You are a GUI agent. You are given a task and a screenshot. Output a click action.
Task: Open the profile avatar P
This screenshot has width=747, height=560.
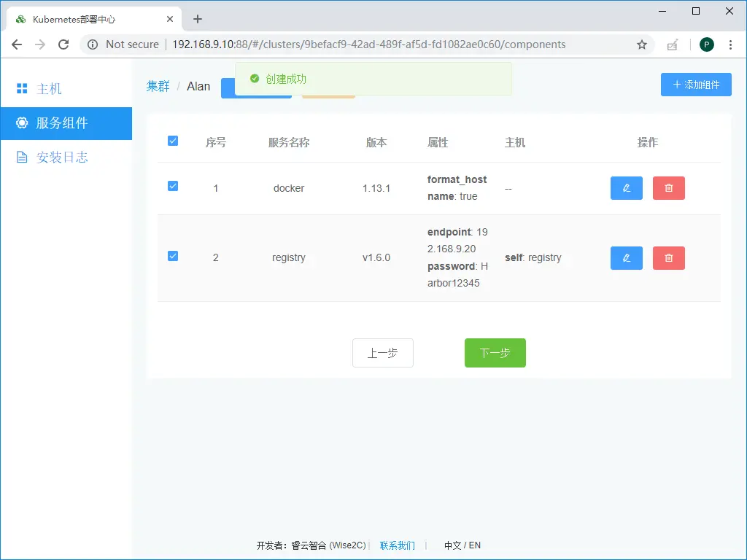(x=706, y=44)
